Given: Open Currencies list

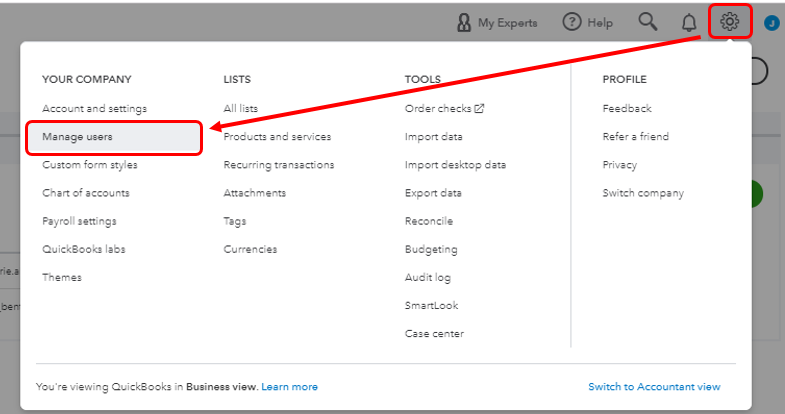Looking at the screenshot, I should pos(250,249).
